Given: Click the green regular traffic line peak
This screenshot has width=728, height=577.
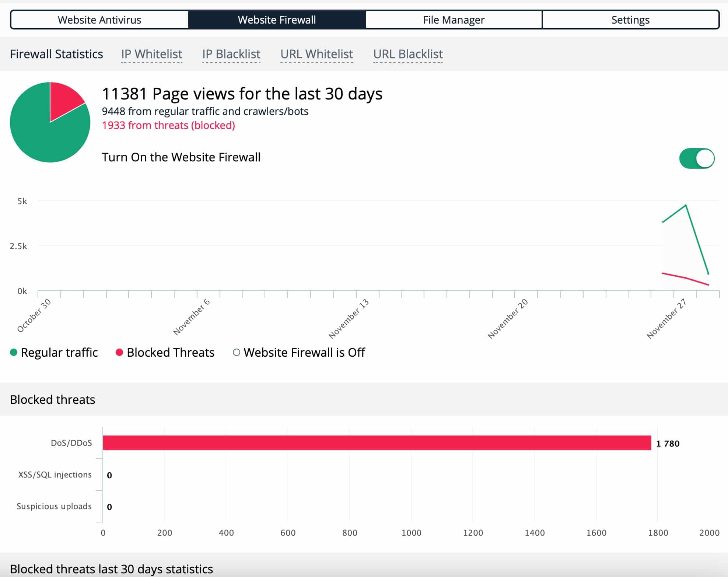Looking at the screenshot, I should 685,206.
